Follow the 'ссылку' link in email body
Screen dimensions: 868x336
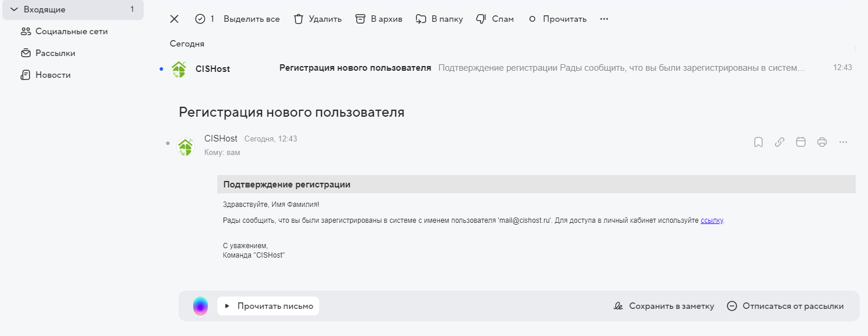click(711, 220)
